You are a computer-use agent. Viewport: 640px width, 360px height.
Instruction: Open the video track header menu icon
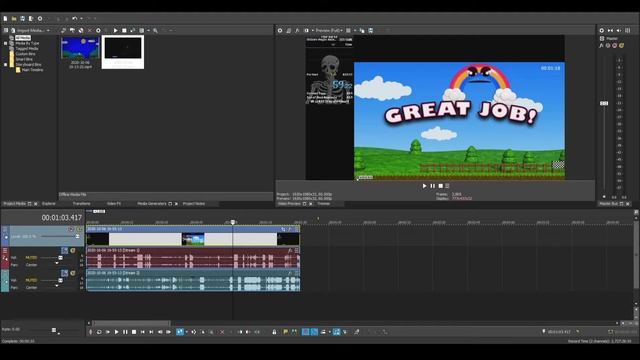coord(5,229)
